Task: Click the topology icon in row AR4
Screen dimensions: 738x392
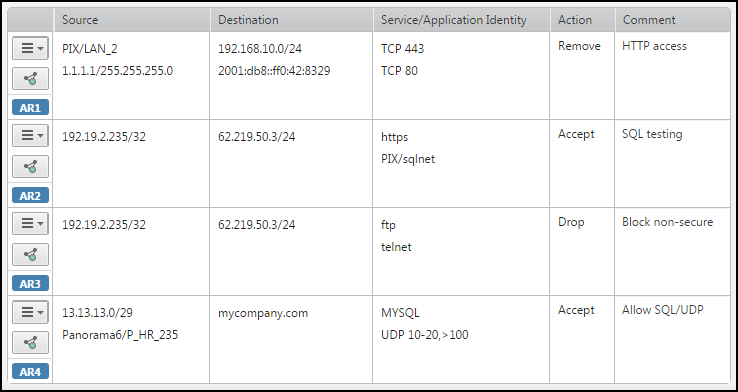Action: coord(30,342)
